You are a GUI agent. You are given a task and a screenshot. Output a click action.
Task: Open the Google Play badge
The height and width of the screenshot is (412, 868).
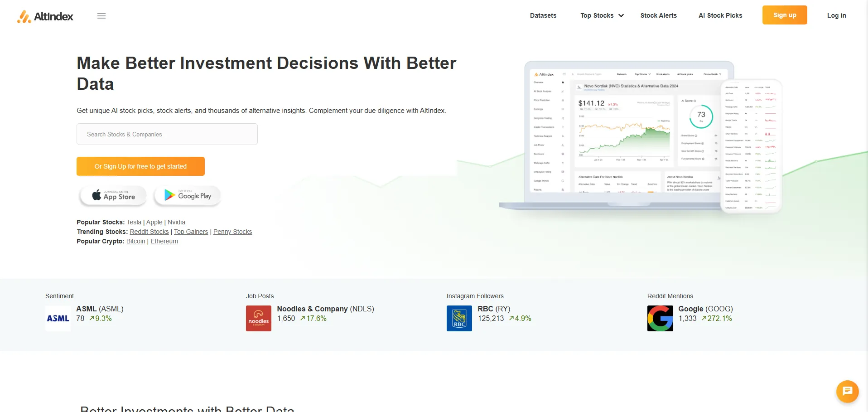coord(188,196)
